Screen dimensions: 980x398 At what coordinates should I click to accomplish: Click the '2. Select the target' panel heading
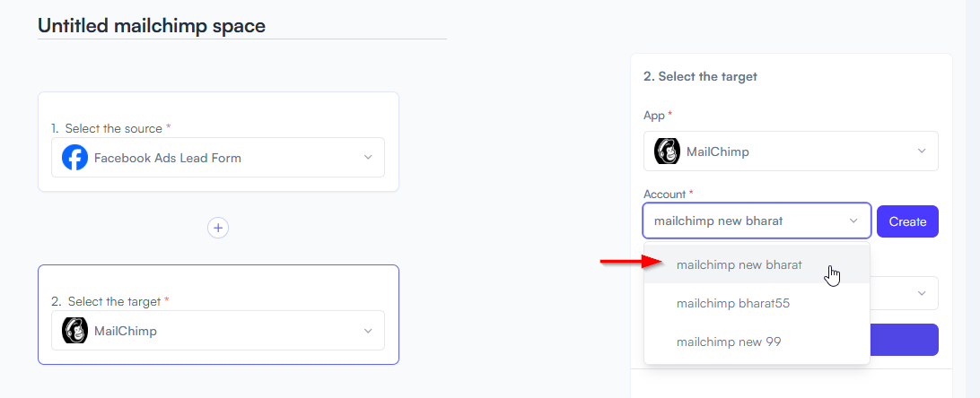click(700, 77)
